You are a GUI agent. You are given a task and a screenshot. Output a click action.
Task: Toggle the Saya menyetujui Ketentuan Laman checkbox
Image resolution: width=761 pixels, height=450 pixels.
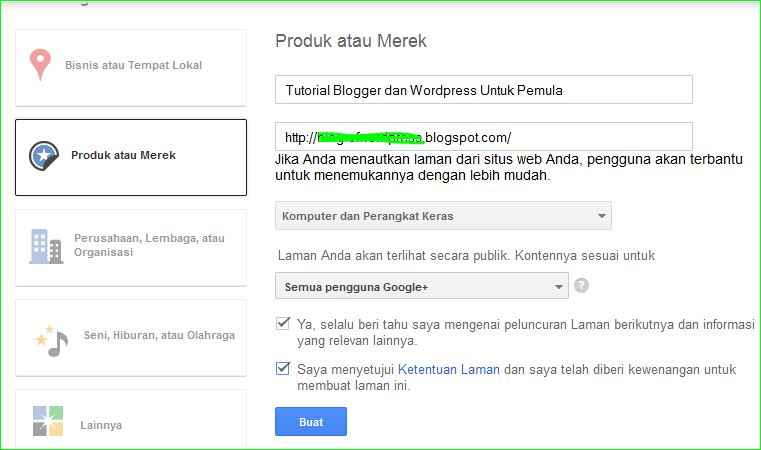tap(283, 368)
